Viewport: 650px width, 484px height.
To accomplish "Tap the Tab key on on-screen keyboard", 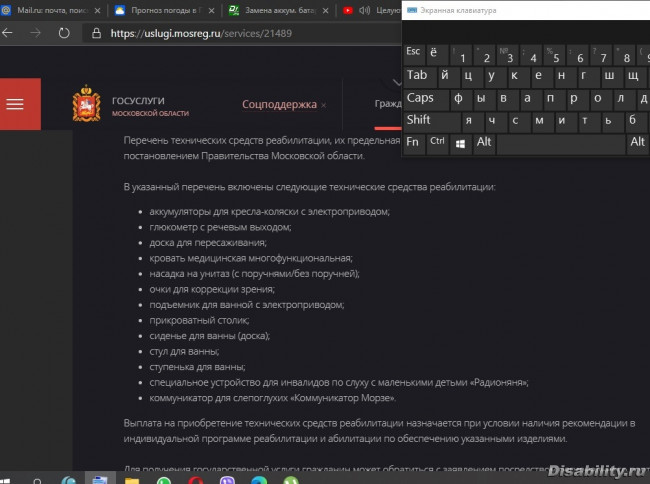I will click(420, 77).
